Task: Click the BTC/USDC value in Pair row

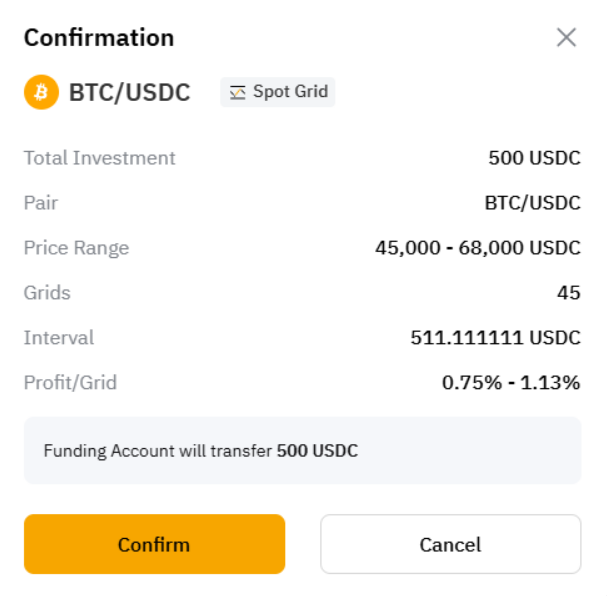Action: click(x=532, y=203)
